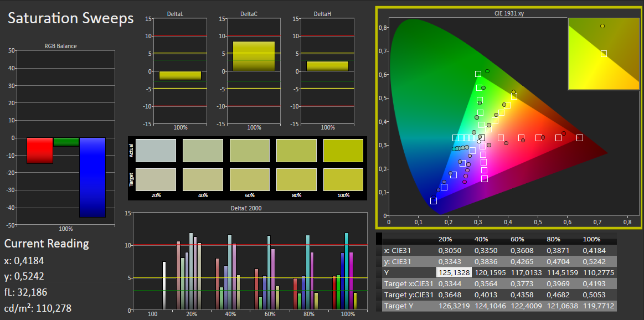Click the table cell 0,3350
Screen dimensions: 644x320
click(x=485, y=250)
